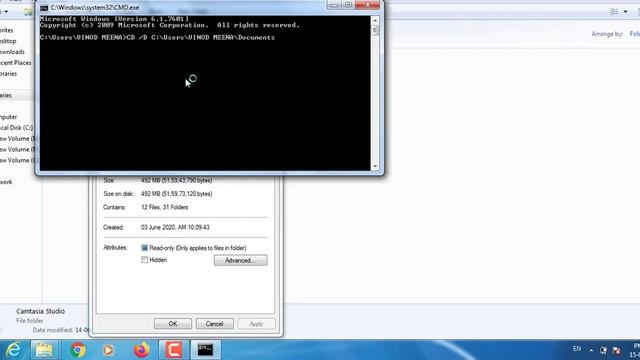Select Camtasia Studio in the details pane
This screenshot has width=640, height=360.
(x=40, y=311)
